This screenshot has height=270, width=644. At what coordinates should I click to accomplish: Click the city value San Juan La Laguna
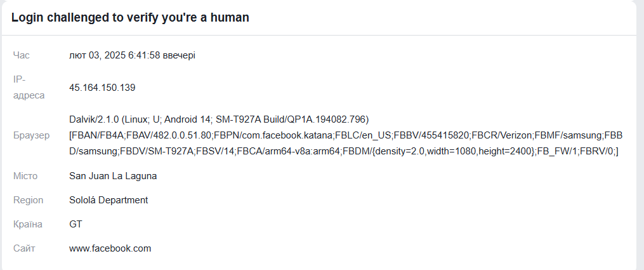tap(113, 176)
